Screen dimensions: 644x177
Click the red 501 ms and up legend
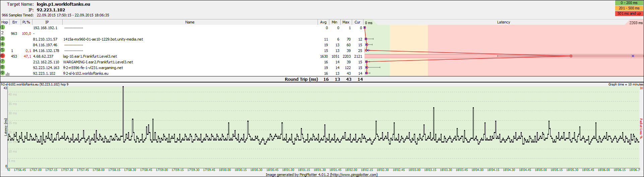click(x=629, y=13)
